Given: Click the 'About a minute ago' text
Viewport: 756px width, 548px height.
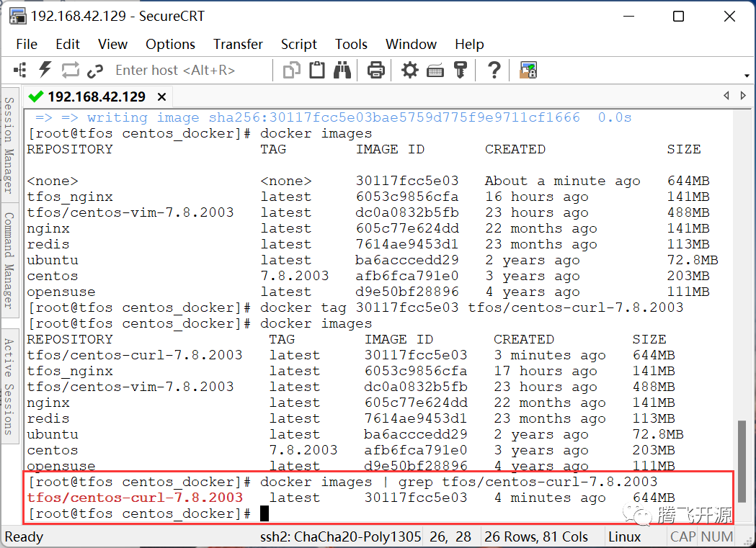Looking at the screenshot, I should click(563, 181).
